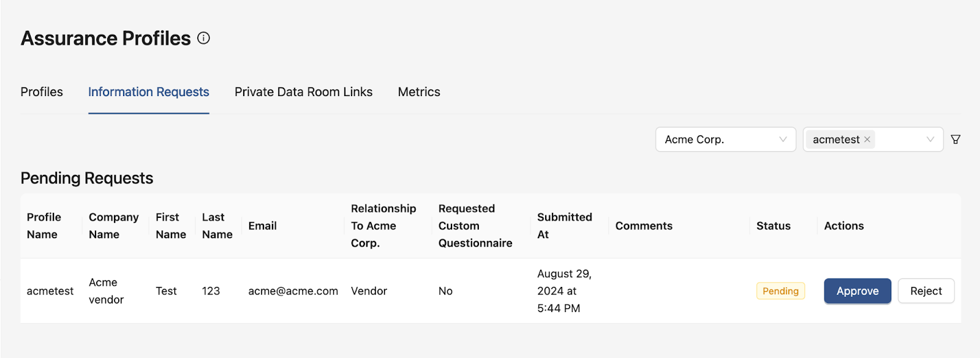The width and height of the screenshot is (980, 358).
Task: Click the acme@acme.com email cell
Action: coord(293,291)
